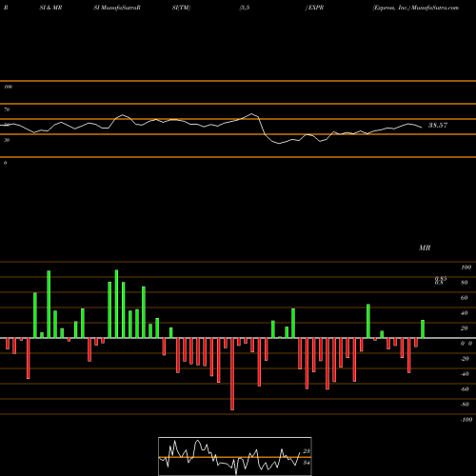Viewport: 476px width, 476px height.
Task: Click the RSI axis label 30
Action: 7,140
